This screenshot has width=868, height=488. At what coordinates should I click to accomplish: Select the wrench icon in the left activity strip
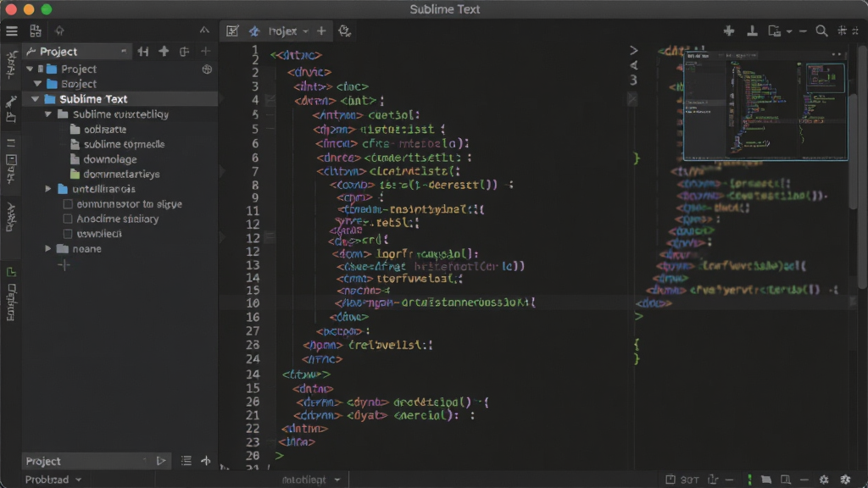coord(11,101)
